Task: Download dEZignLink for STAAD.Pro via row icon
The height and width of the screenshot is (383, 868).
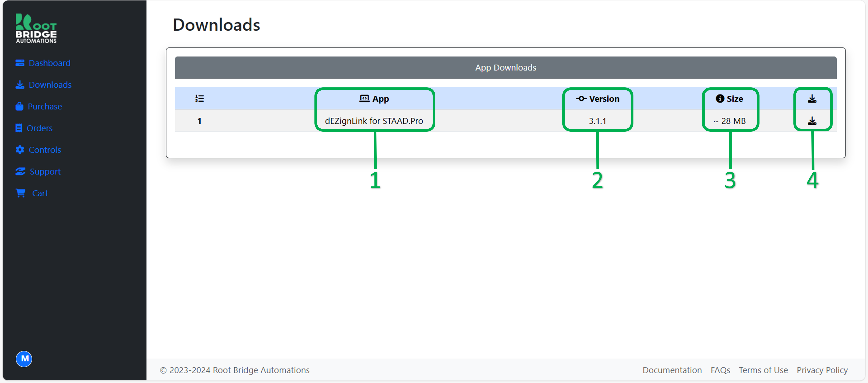Action: click(x=812, y=121)
